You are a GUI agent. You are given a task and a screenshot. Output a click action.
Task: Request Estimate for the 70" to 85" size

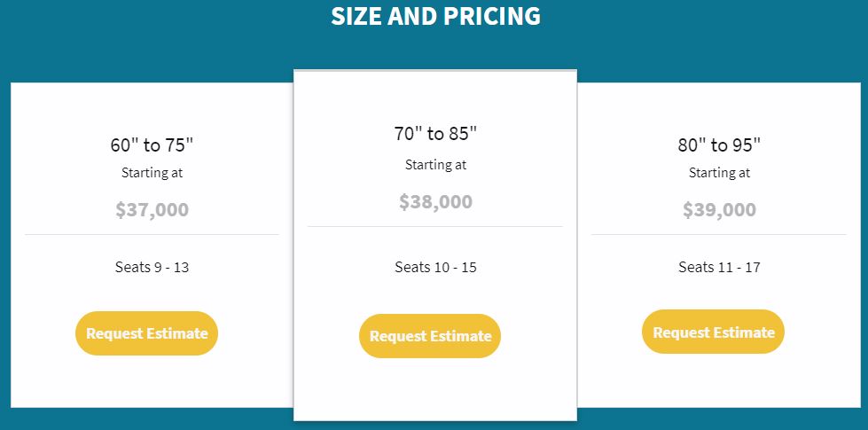click(430, 336)
